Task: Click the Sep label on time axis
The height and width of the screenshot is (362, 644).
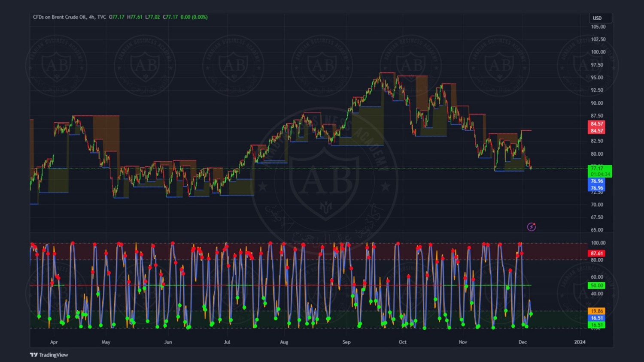Action: [346, 342]
